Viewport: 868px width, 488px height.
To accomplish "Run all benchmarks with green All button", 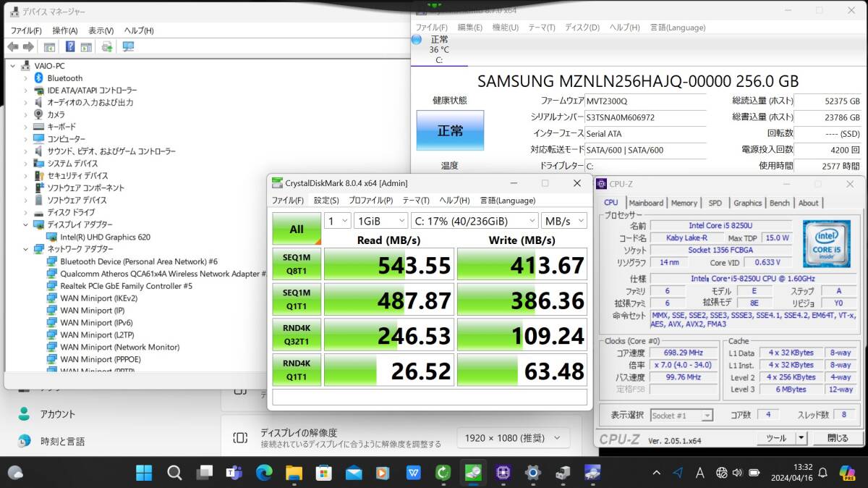I will [x=297, y=229].
